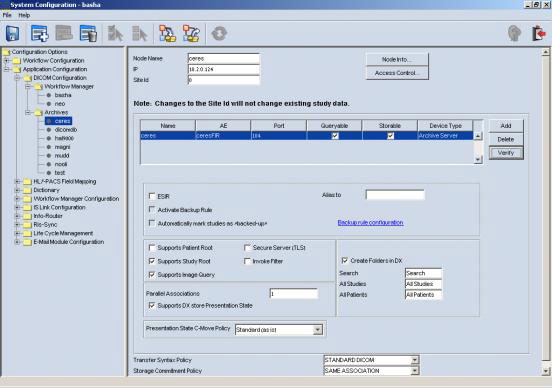Viewport: 552px width, 388px height.
Task: Open the Help menu
Action: coord(24,15)
